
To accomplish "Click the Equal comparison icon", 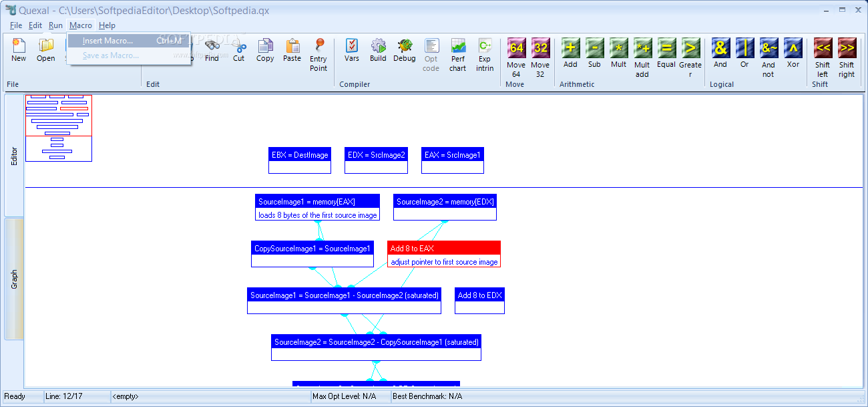I will (x=666, y=47).
